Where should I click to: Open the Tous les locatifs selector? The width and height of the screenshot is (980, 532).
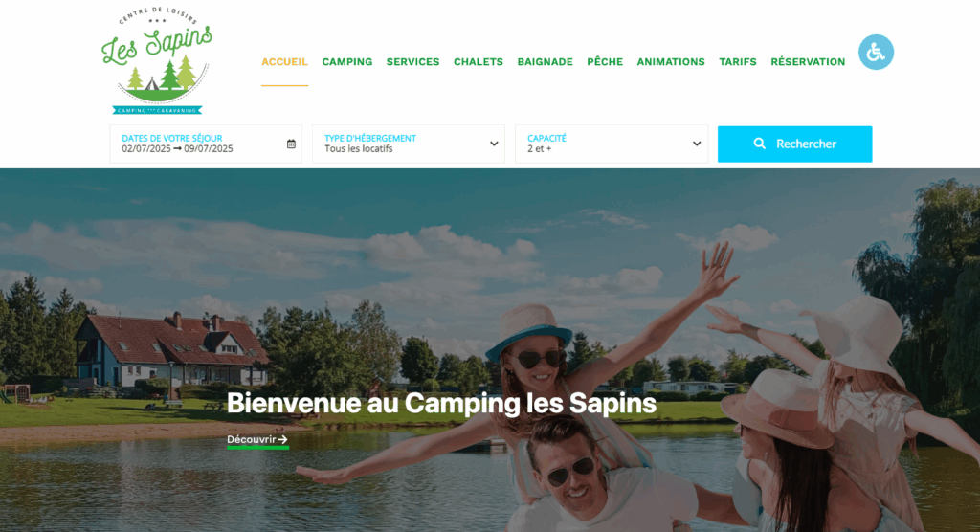[x=408, y=144]
